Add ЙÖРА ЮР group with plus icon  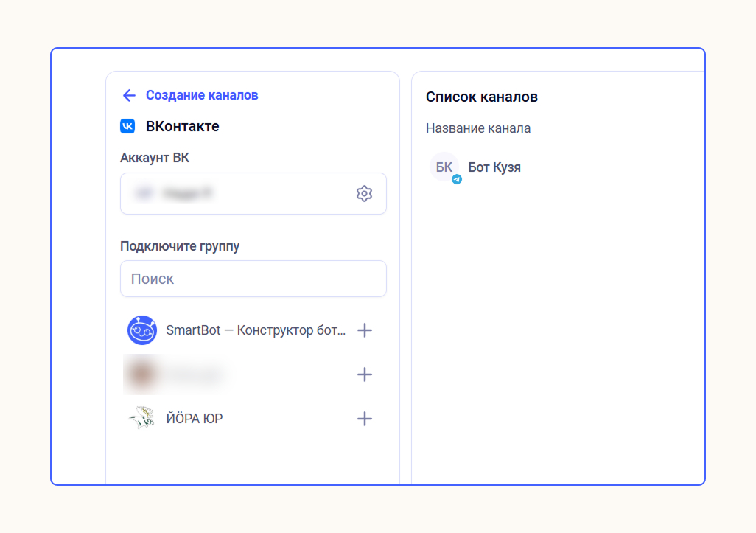(x=365, y=418)
